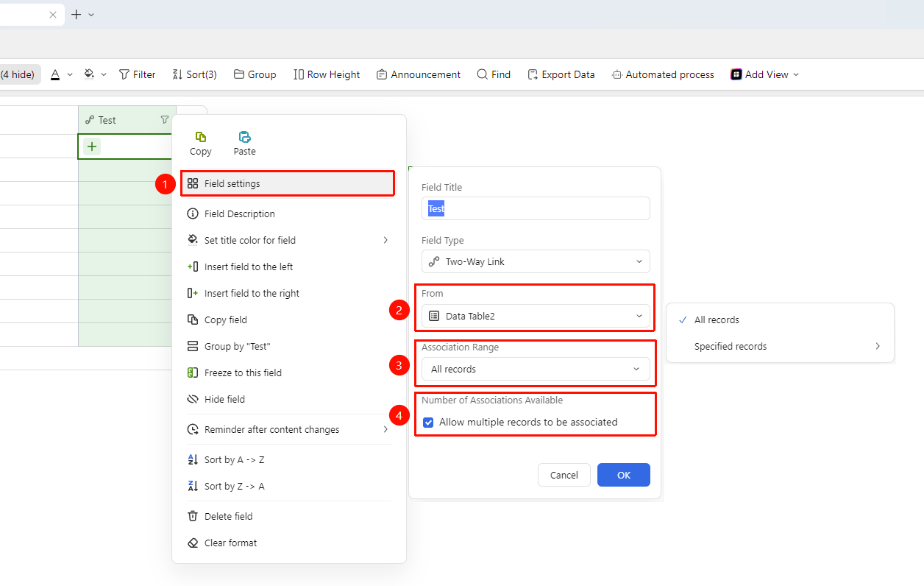Choose Insert field to the left
Screen dimensions: 924x586
point(288,266)
